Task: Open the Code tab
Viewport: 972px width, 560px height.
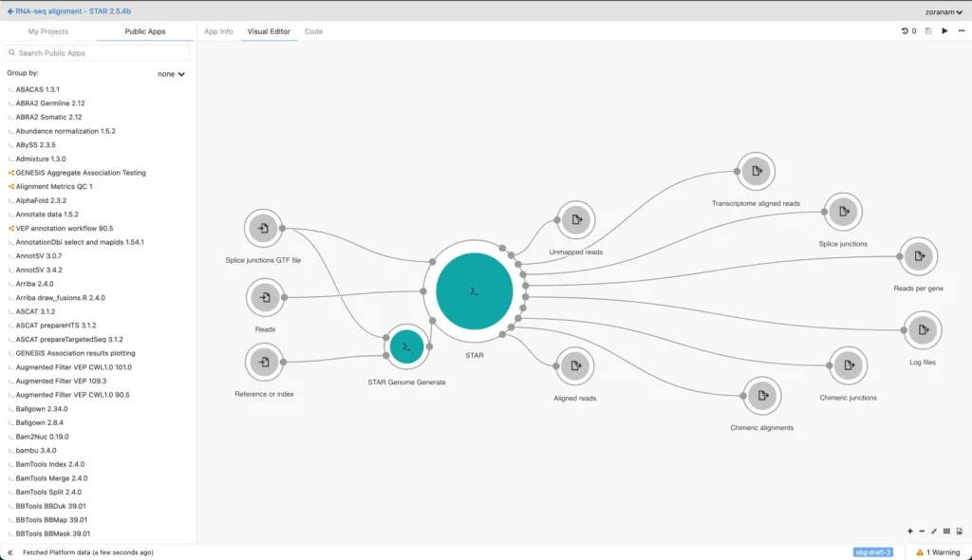Action: click(313, 31)
